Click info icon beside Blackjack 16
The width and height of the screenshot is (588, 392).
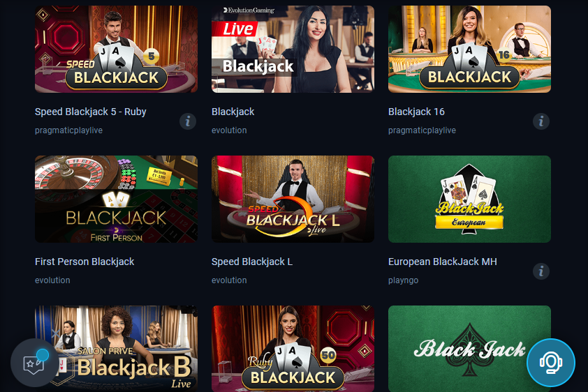pyautogui.click(x=541, y=121)
